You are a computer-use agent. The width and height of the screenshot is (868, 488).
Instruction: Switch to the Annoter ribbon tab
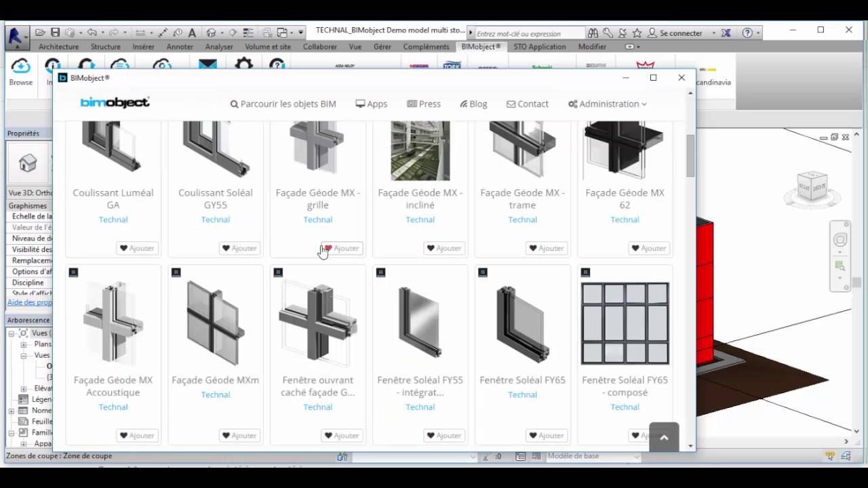point(180,47)
